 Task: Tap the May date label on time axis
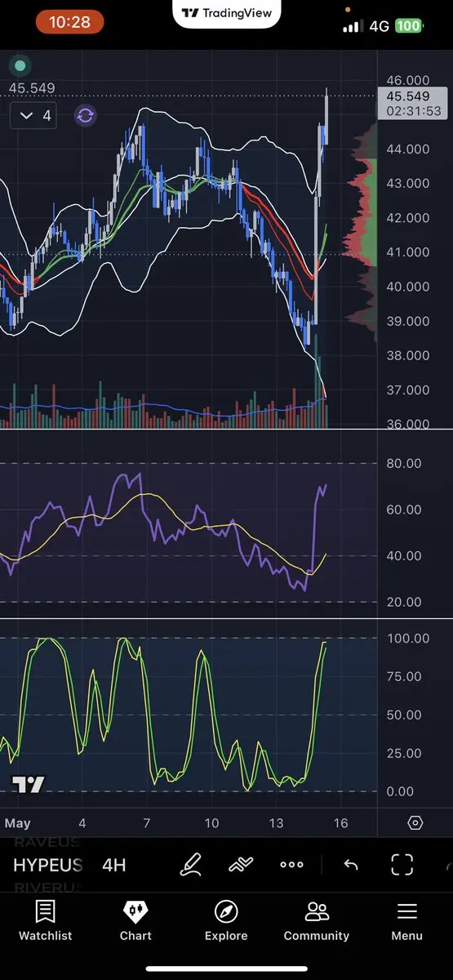point(17,822)
